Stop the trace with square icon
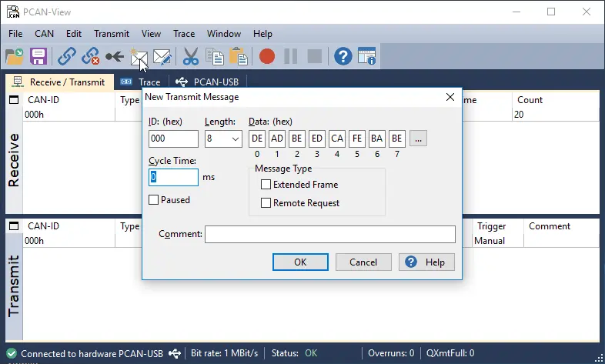Image resolution: width=605 pixels, height=364 pixels. pyautogui.click(x=315, y=56)
